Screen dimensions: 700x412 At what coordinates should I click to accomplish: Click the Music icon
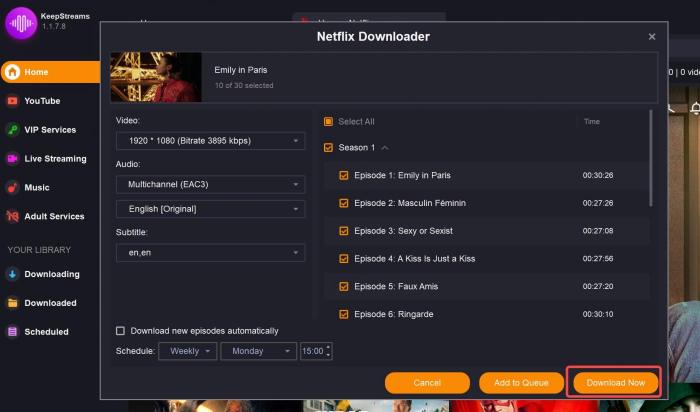click(13, 187)
